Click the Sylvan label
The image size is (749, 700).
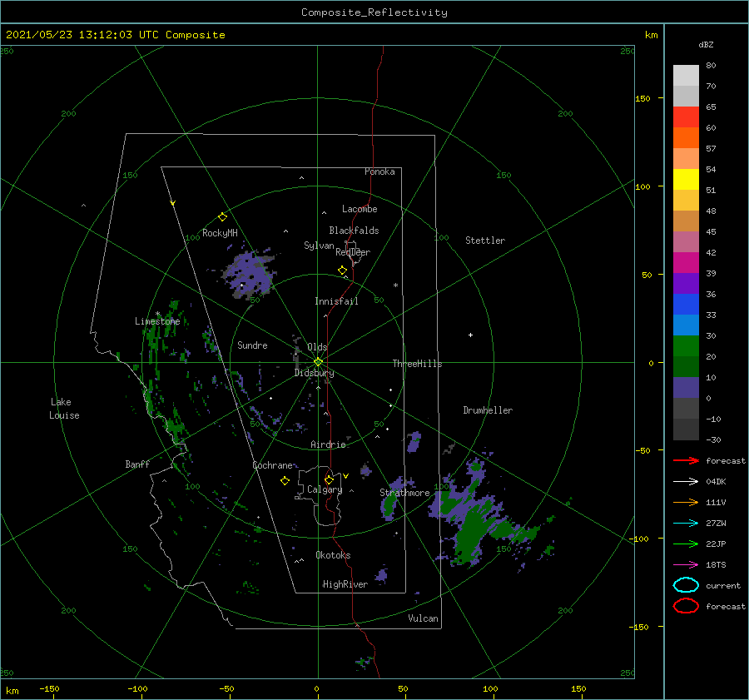coord(319,246)
